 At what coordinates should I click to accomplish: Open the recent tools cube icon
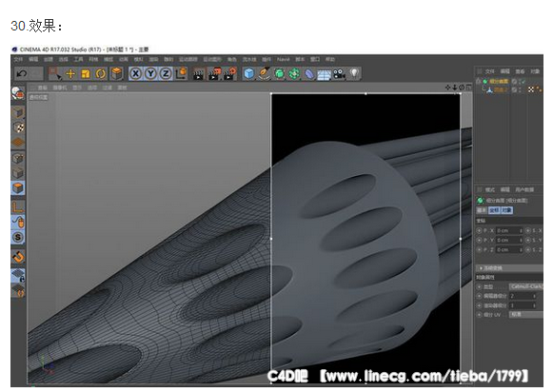click(x=116, y=73)
